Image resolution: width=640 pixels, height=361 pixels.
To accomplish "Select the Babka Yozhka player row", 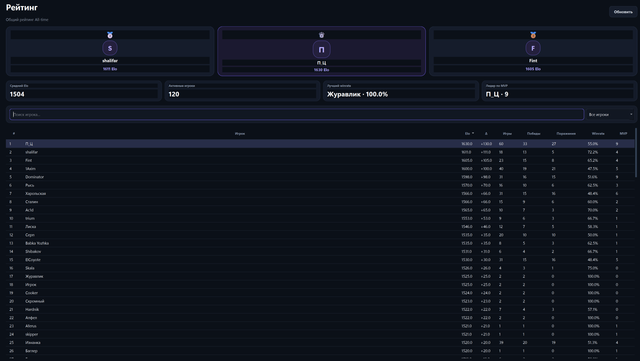I will (320, 243).
